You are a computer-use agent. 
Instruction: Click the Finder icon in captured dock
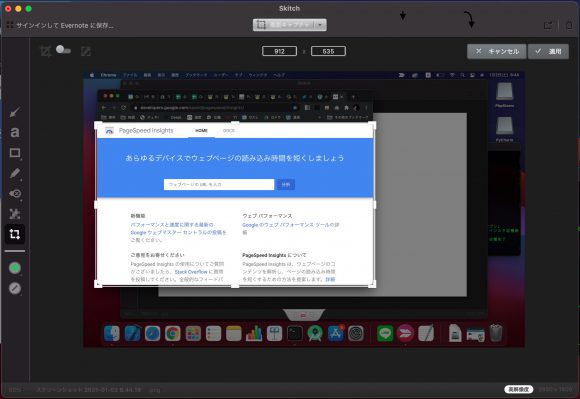point(112,334)
